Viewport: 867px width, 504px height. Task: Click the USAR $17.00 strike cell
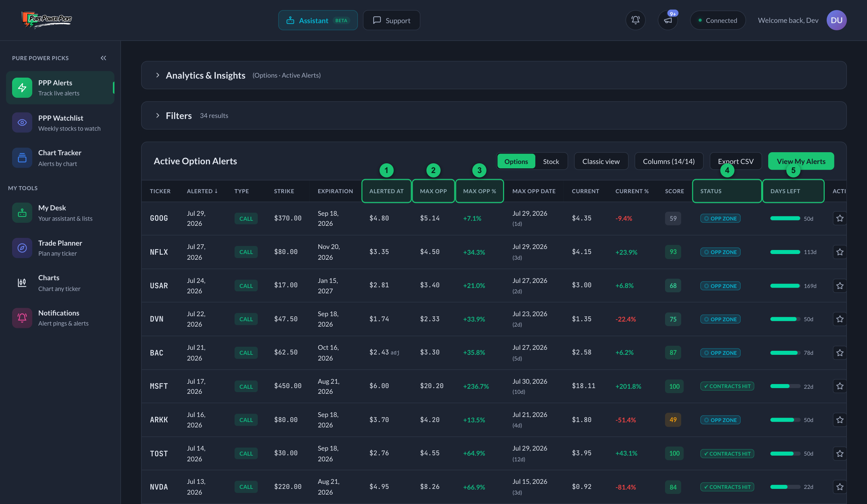point(285,285)
